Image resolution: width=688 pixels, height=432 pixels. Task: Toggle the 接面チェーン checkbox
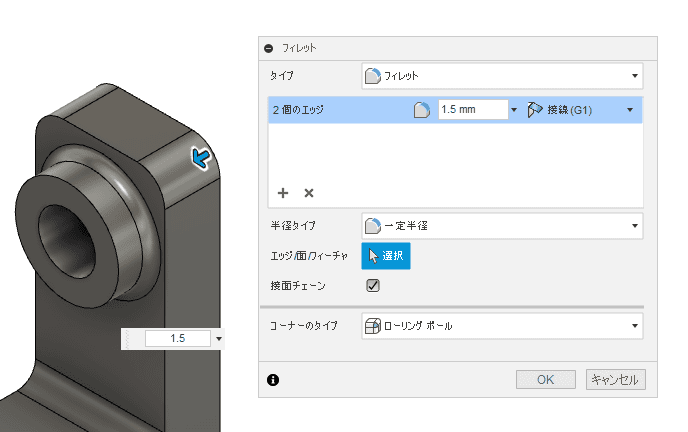click(373, 286)
